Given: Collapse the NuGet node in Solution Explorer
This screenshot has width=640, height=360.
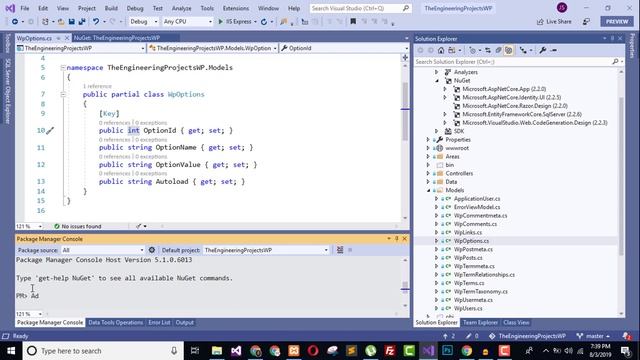Looking at the screenshot, I should 437,81.
